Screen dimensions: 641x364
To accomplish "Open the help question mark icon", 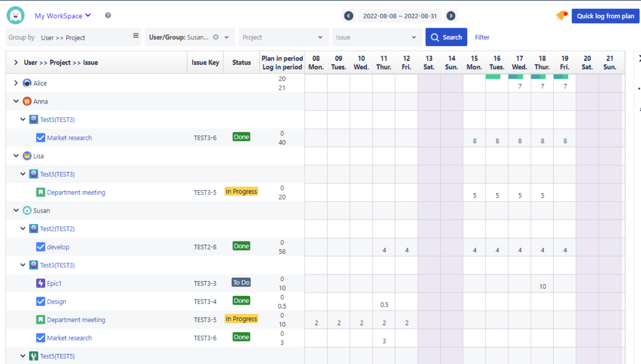I will (108, 15).
